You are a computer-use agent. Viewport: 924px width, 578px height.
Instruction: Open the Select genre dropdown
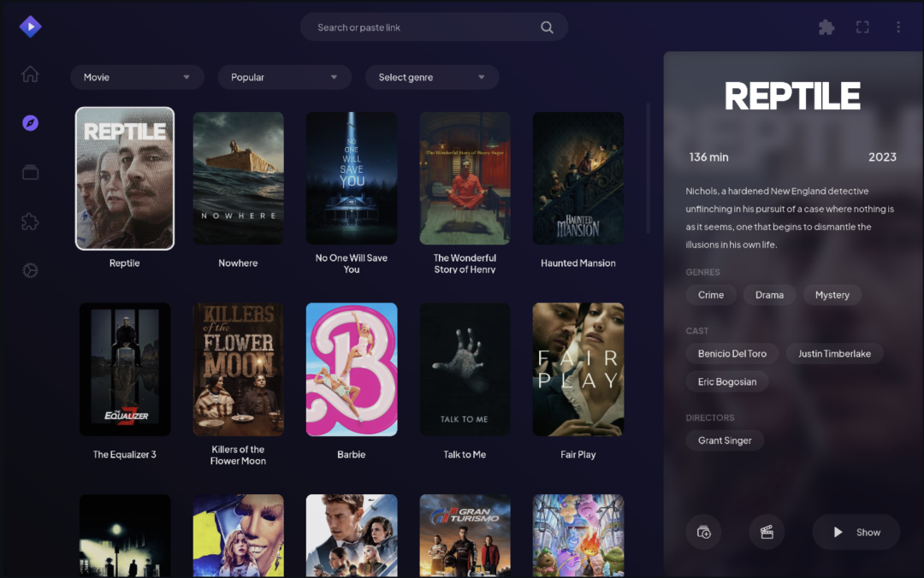431,77
